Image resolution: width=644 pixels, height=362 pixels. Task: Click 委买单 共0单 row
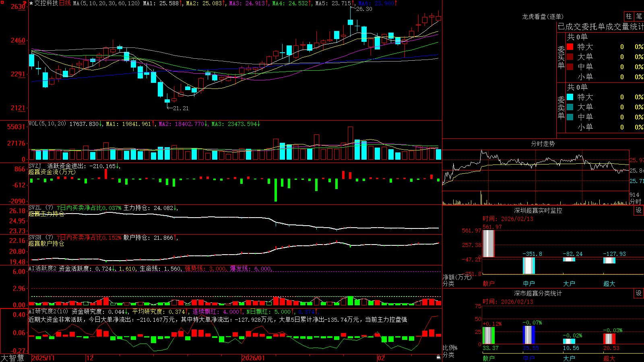(x=577, y=37)
